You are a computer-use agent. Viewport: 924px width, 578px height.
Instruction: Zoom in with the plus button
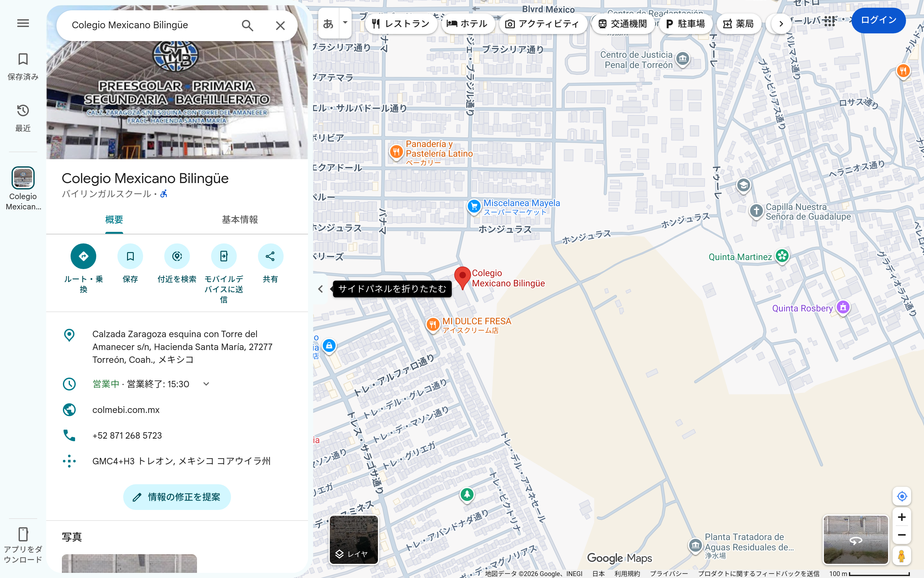pyautogui.click(x=902, y=517)
